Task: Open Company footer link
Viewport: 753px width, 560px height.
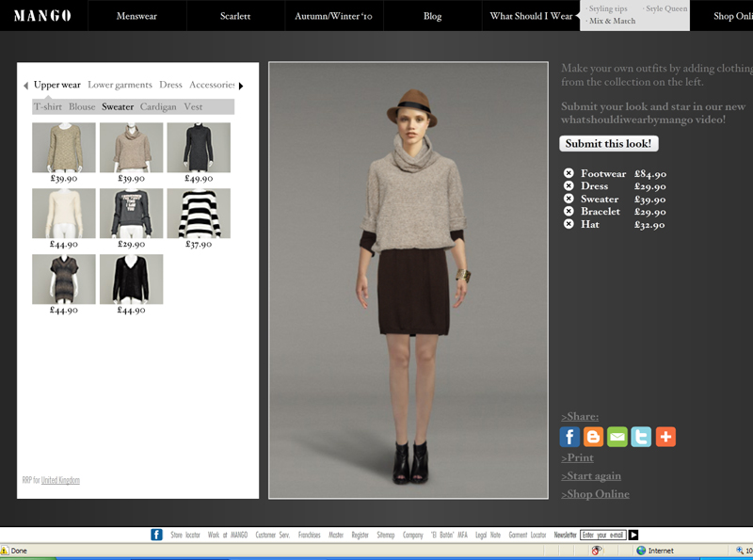Action: point(413,535)
